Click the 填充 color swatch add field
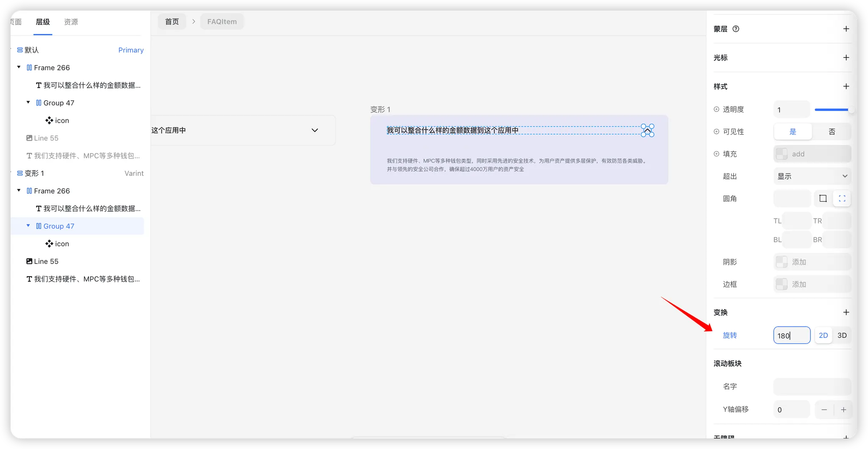The image size is (868, 449). pos(812,154)
